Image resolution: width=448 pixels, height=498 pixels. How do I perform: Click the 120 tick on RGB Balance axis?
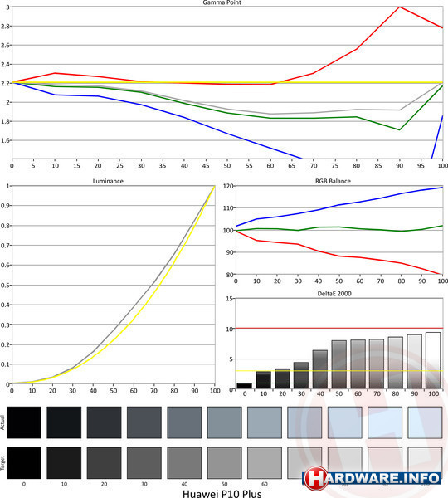[230, 186]
